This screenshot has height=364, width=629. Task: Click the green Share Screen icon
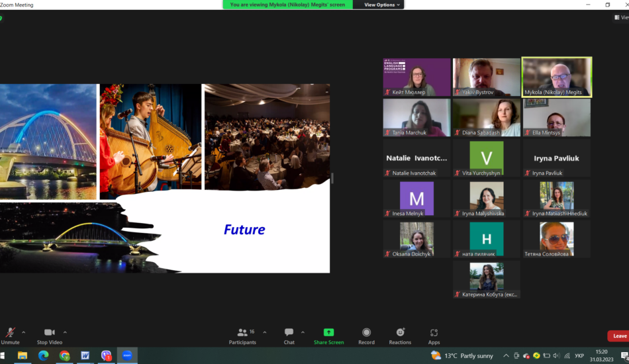click(328, 332)
